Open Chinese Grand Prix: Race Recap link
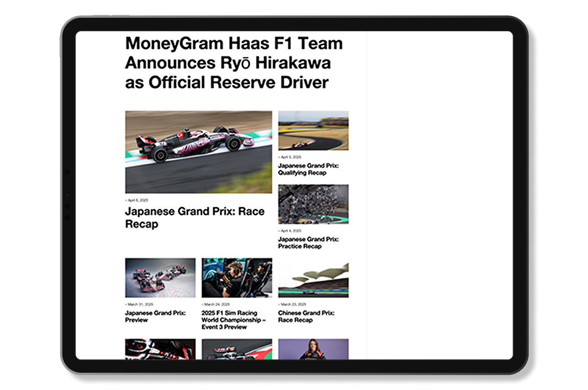 coord(306,316)
